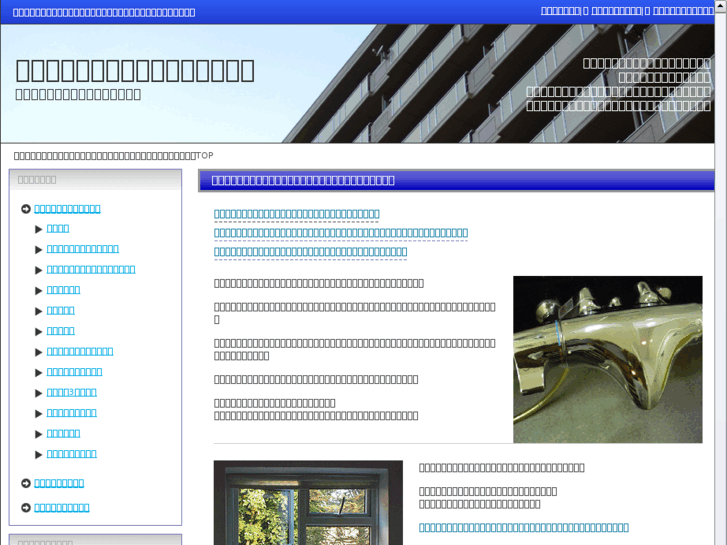Image resolution: width=727 pixels, height=545 pixels.
Task: Open the blue link right of the window photo
Action: (524, 527)
